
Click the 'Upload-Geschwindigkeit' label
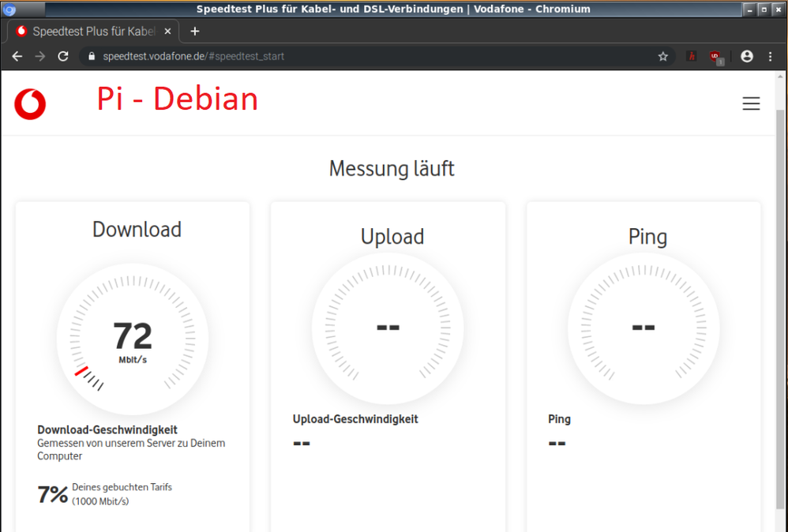tap(355, 419)
